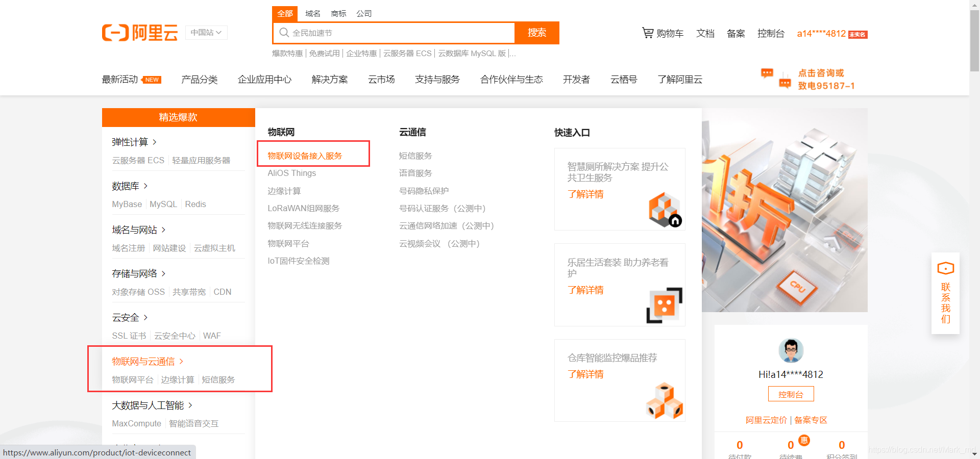980x459 pixels.
Task: Click 免费试用 hot search link
Action: 324,53
